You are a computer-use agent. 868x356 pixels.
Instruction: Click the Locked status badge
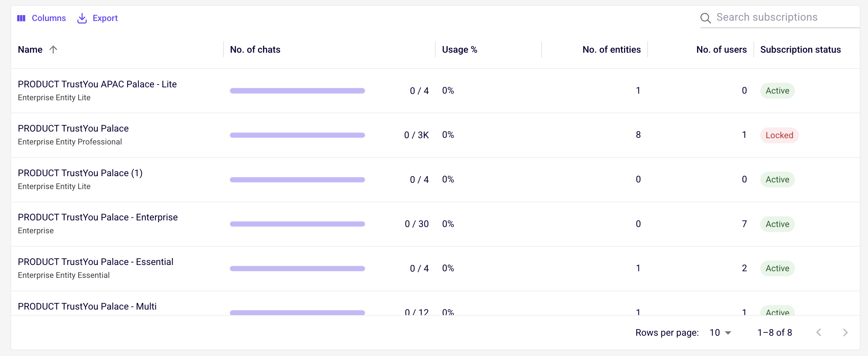(779, 135)
